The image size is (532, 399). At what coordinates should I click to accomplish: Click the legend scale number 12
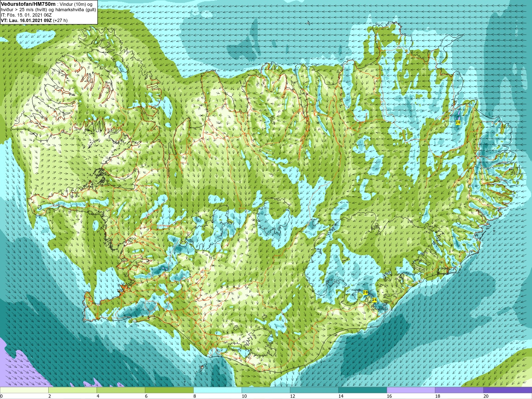tap(292, 396)
